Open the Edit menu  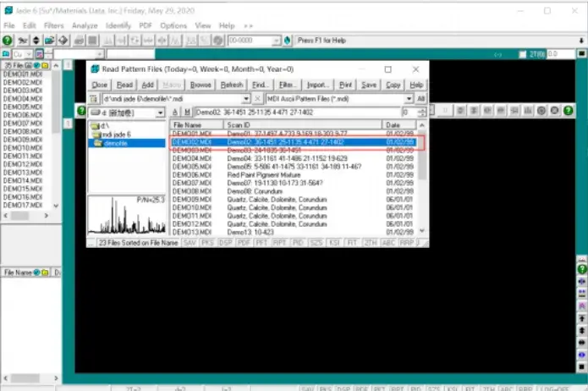[30, 25]
